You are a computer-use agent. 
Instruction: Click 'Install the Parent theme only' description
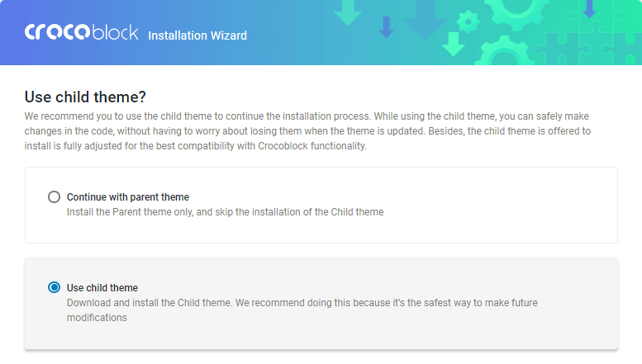click(226, 212)
